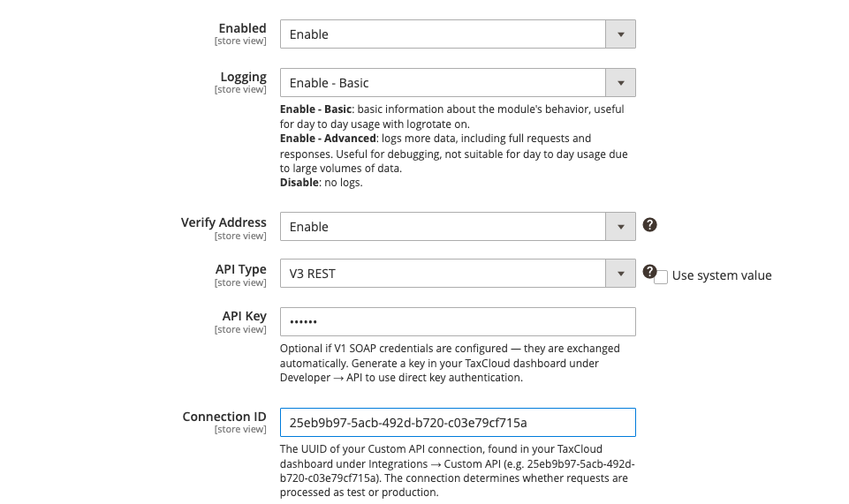Viewport: 849px width, 504px height.
Task: Toggle the Use system value checkbox
Action: point(661,277)
